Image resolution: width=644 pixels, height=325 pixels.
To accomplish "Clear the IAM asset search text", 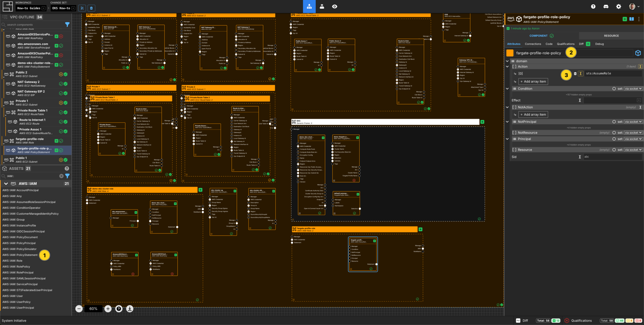I will (61, 176).
